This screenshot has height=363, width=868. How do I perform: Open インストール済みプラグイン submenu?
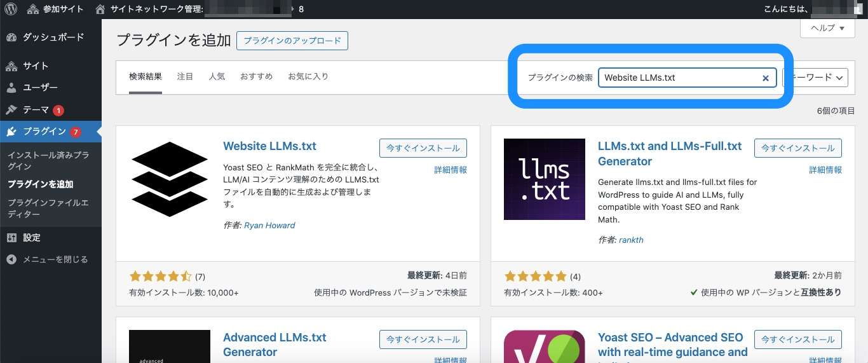(48, 160)
